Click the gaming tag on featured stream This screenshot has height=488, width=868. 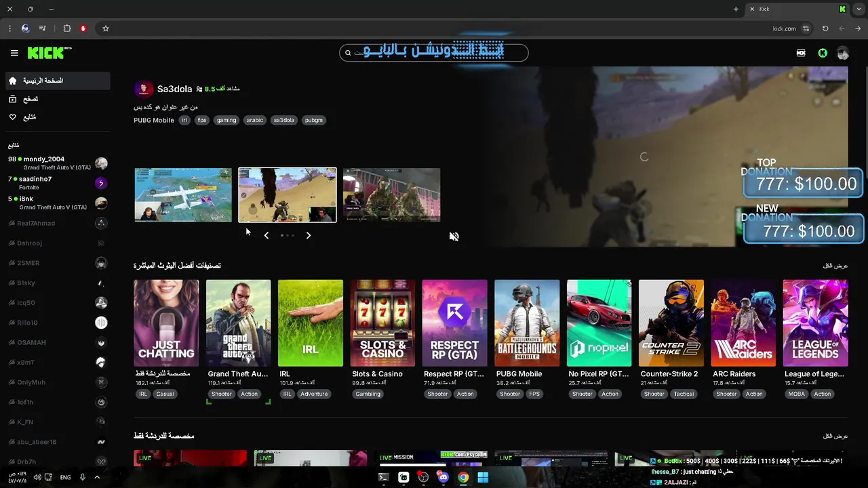pyautogui.click(x=226, y=120)
